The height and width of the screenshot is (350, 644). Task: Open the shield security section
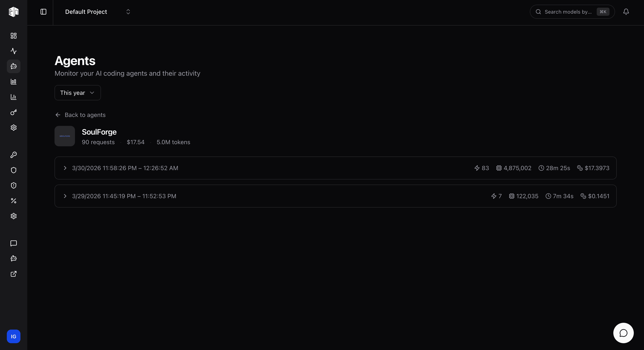(13, 170)
